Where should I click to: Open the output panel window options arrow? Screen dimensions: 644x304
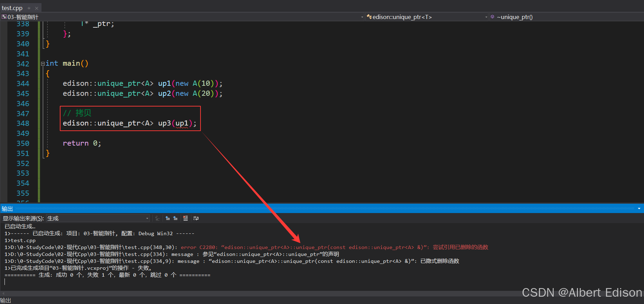pos(639,209)
